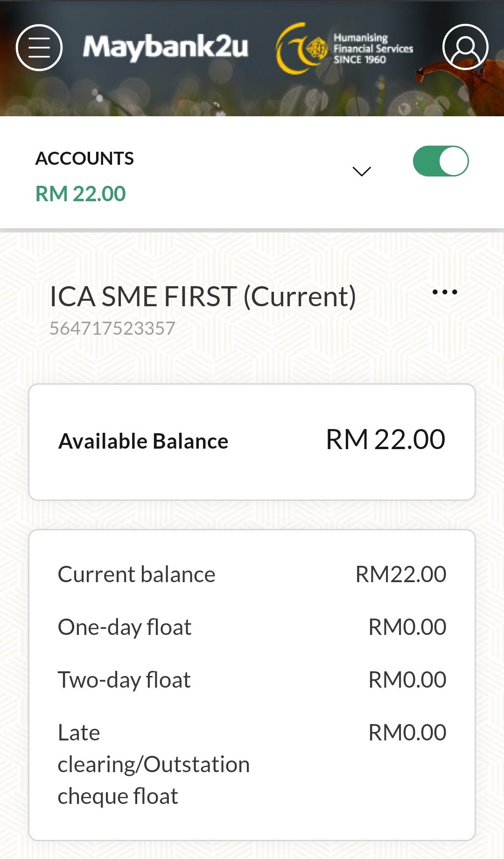
Task: Click the Maybank2u logo text
Action: (166, 48)
